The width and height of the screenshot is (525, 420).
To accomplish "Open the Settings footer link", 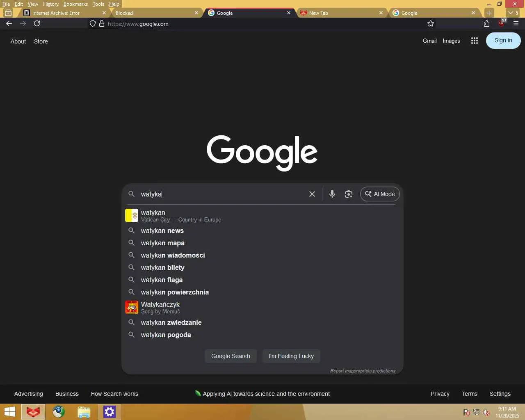I will [x=500, y=394].
